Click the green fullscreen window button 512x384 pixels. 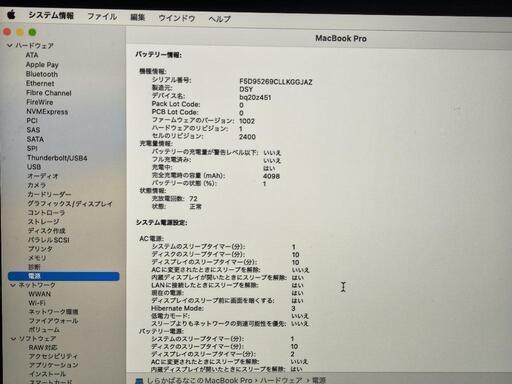coord(32,32)
